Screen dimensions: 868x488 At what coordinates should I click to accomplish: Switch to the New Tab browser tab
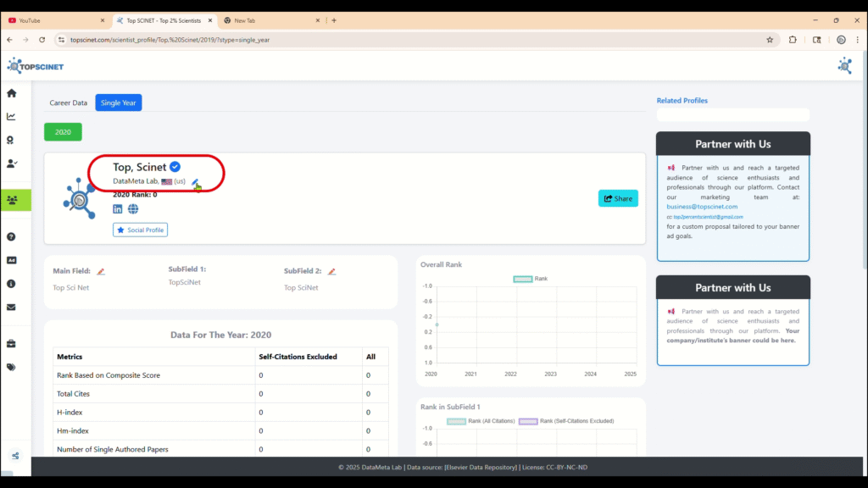coord(271,20)
